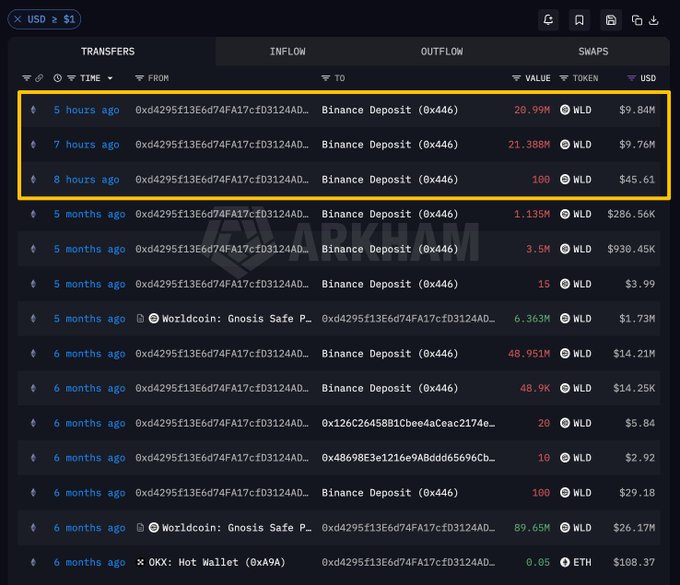
Task: Click contract icon beside Gnosis Safe 6.363M row
Action: click(x=140, y=319)
